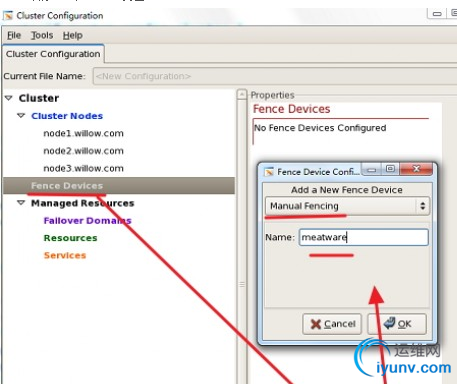
Task: Open the File menu
Action: [x=14, y=35]
